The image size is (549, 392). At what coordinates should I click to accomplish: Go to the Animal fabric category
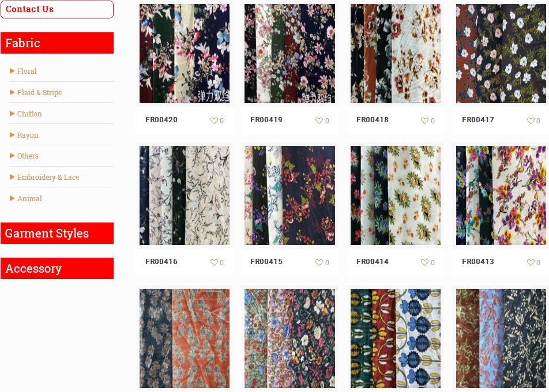tap(29, 198)
